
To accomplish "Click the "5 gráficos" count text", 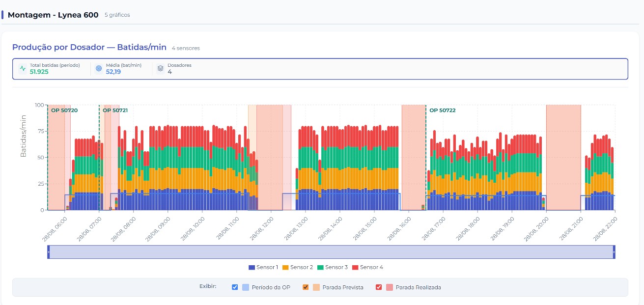I will 117,15.
